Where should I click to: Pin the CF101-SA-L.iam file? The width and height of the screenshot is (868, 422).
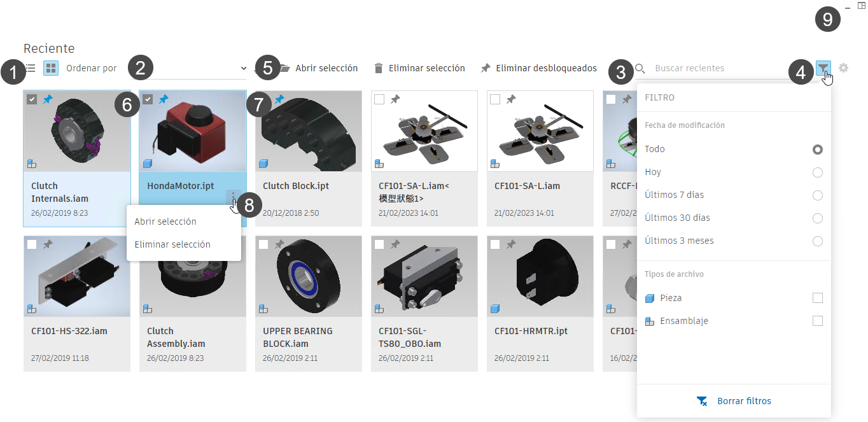pos(511,99)
